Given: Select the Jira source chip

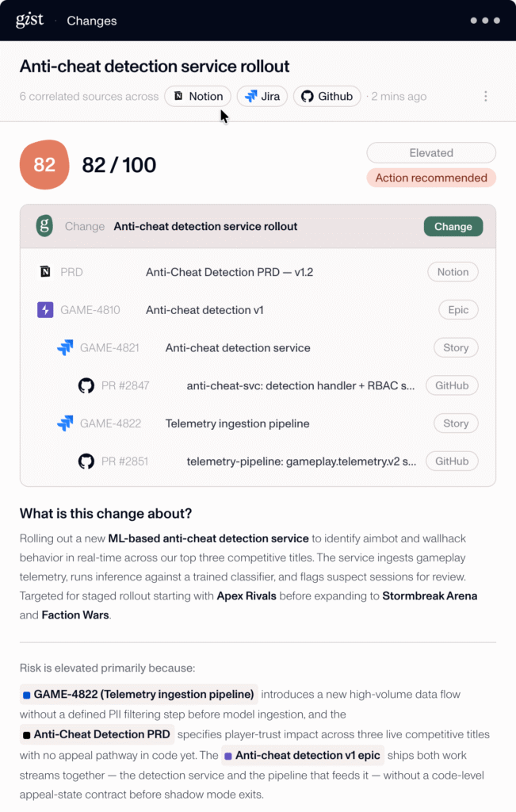Looking at the screenshot, I should tap(262, 96).
